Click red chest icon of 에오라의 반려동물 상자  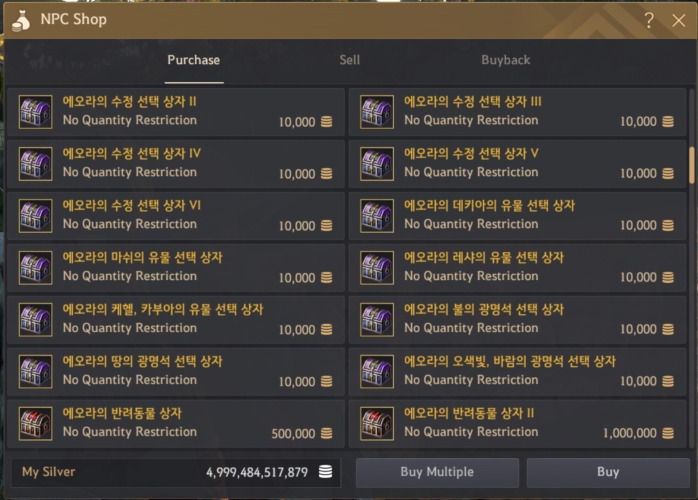[36, 423]
